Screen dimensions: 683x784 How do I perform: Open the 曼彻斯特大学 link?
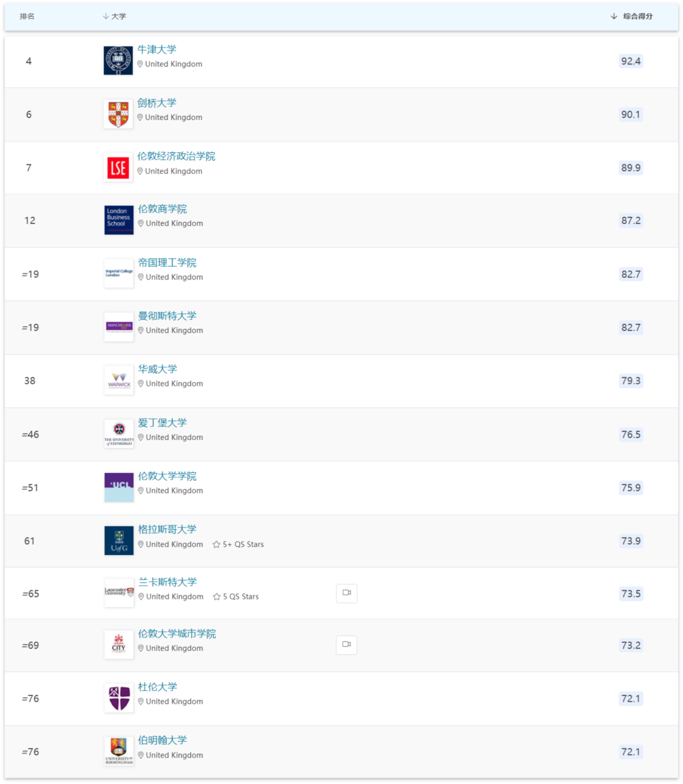[168, 315]
